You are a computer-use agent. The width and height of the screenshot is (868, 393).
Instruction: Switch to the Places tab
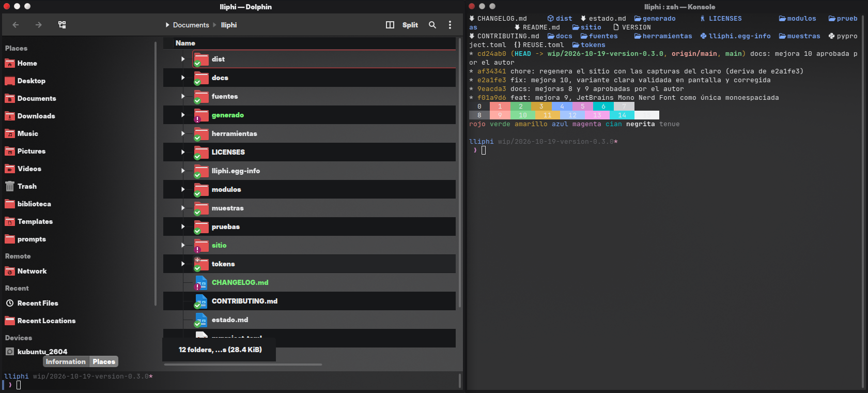104,361
